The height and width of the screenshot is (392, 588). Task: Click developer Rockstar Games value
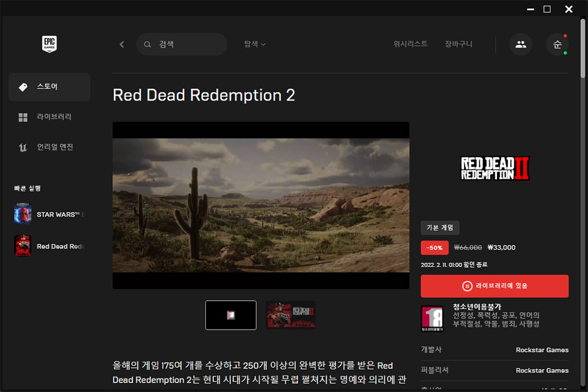click(542, 350)
